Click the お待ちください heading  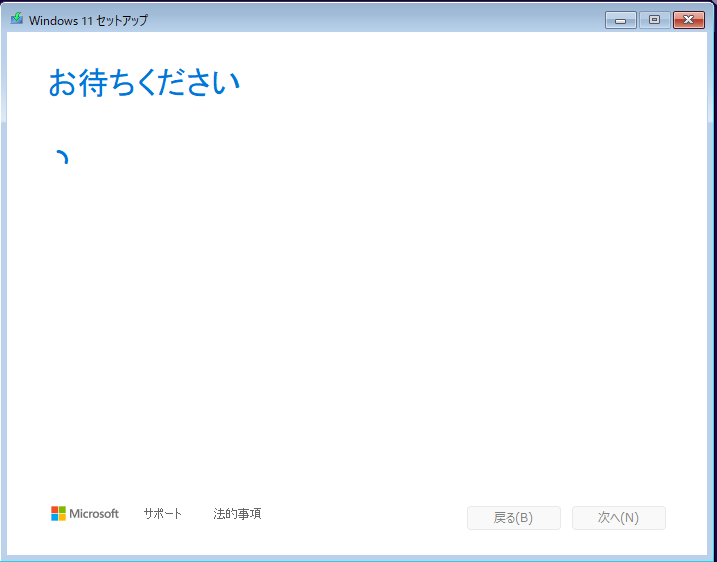(x=144, y=83)
